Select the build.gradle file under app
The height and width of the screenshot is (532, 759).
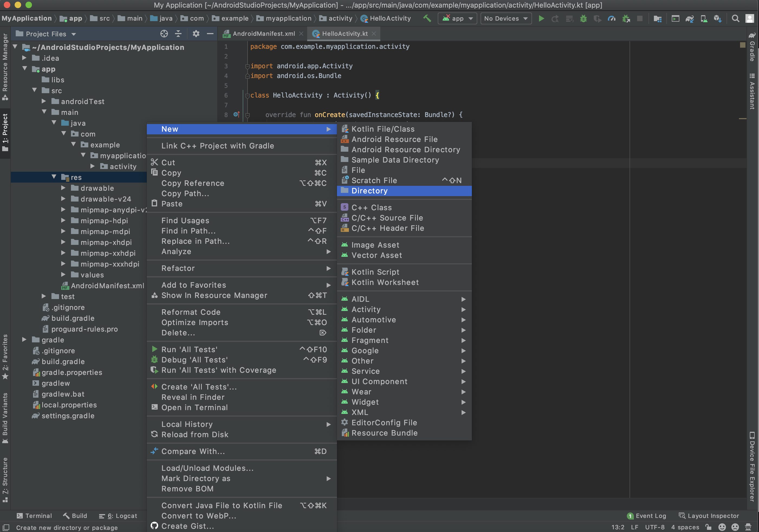tap(73, 318)
